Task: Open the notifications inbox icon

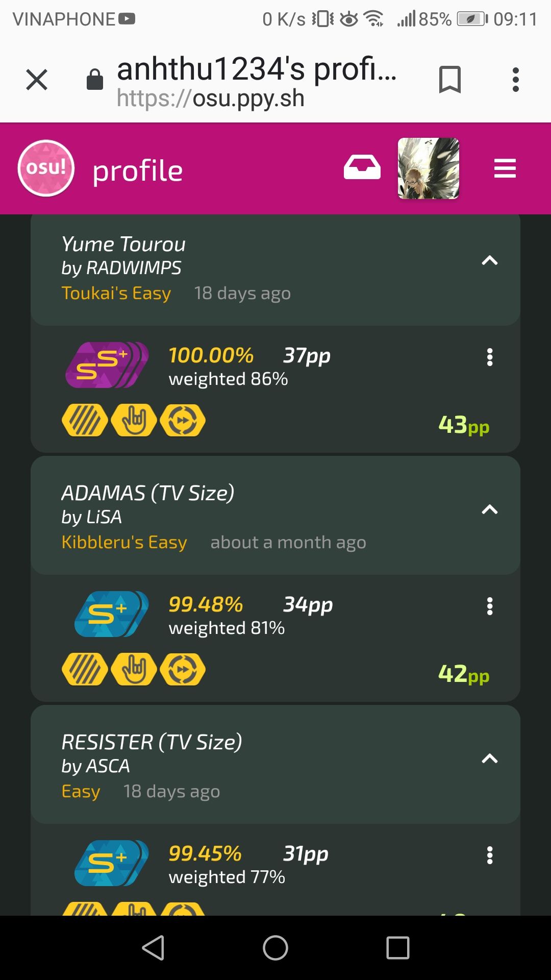Action: [362, 167]
